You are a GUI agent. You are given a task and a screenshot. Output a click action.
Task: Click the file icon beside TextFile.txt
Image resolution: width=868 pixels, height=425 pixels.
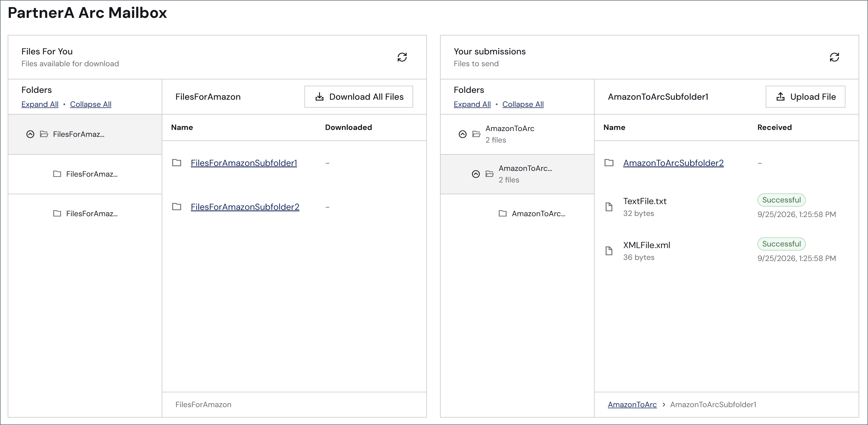coord(609,207)
